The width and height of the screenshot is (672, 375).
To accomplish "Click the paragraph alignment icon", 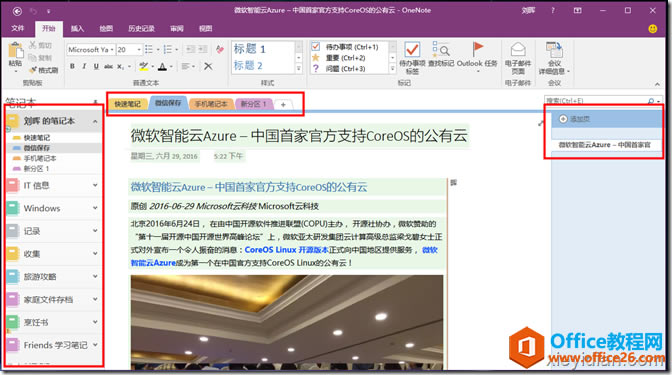I will coord(185,66).
